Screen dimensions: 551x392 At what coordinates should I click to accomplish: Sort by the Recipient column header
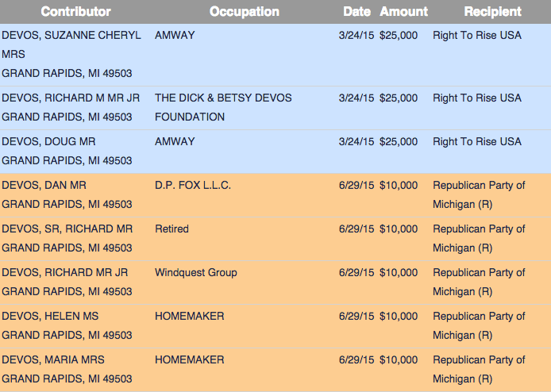coord(492,12)
